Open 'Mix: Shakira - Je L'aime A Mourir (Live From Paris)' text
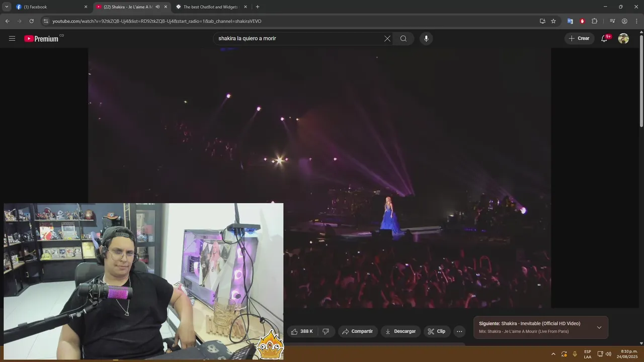 pyautogui.click(x=524, y=331)
